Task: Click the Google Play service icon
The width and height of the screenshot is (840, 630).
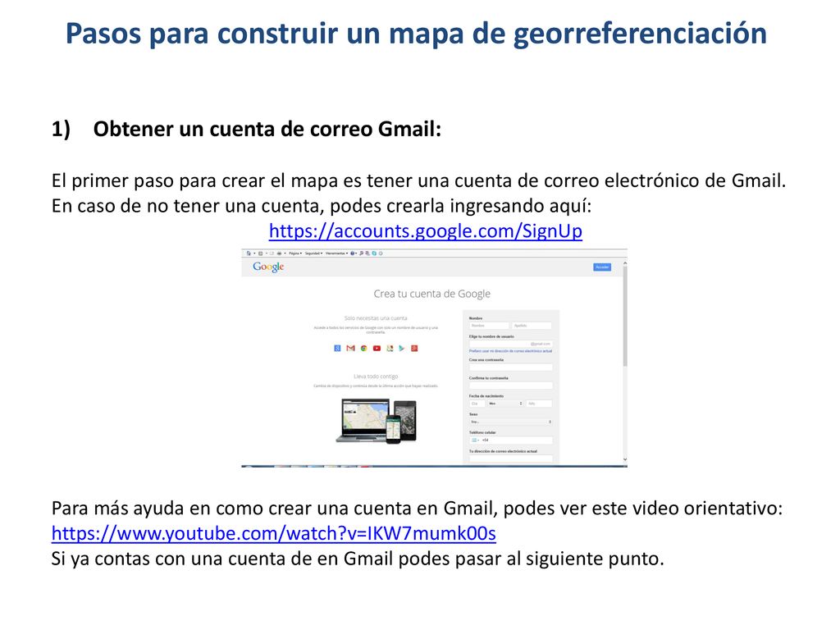Action: (401, 348)
